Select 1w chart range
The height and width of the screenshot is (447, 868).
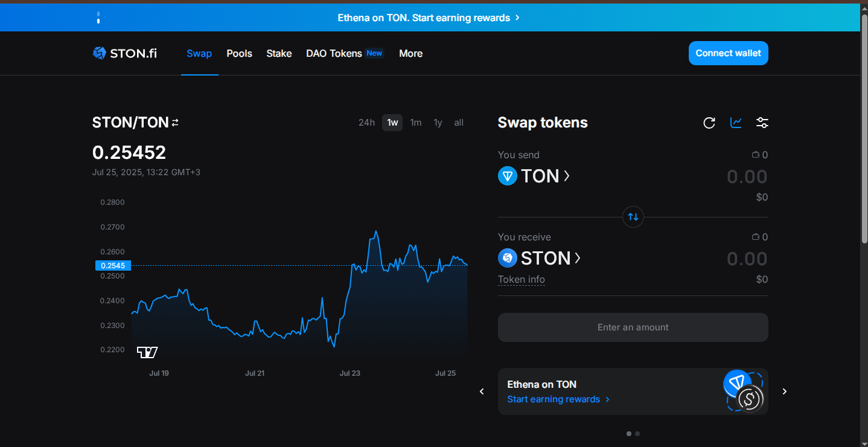pos(392,123)
